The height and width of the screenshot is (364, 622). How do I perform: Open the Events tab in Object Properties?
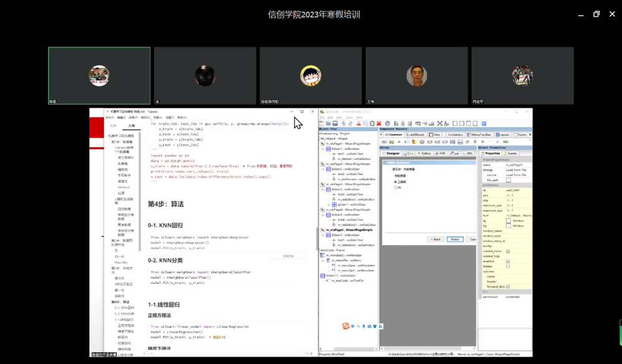point(510,154)
